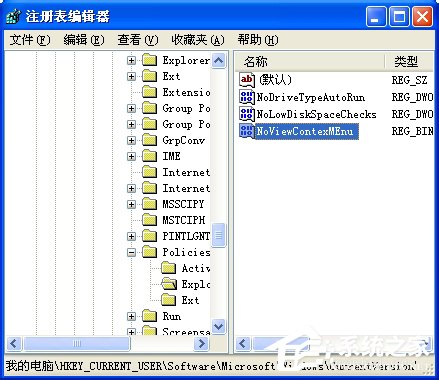Select the MSTCIPH key label
The image size is (439, 380).
(x=184, y=220)
